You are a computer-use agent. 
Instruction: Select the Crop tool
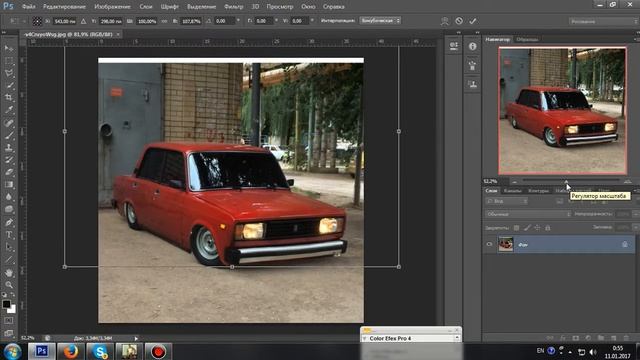tap(9, 98)
